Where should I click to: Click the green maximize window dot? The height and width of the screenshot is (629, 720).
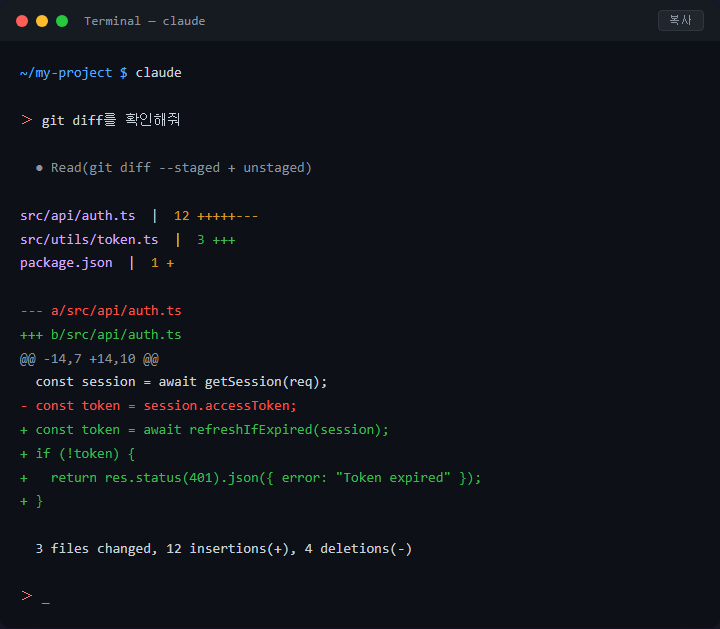pyautogui.click(x=62, y=21)
